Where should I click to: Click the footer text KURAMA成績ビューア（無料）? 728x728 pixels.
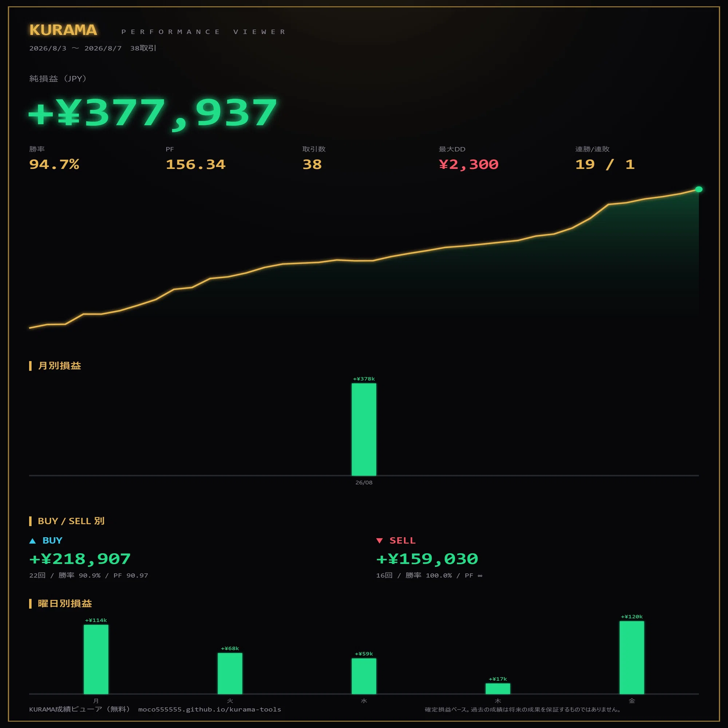pos(80,709)
